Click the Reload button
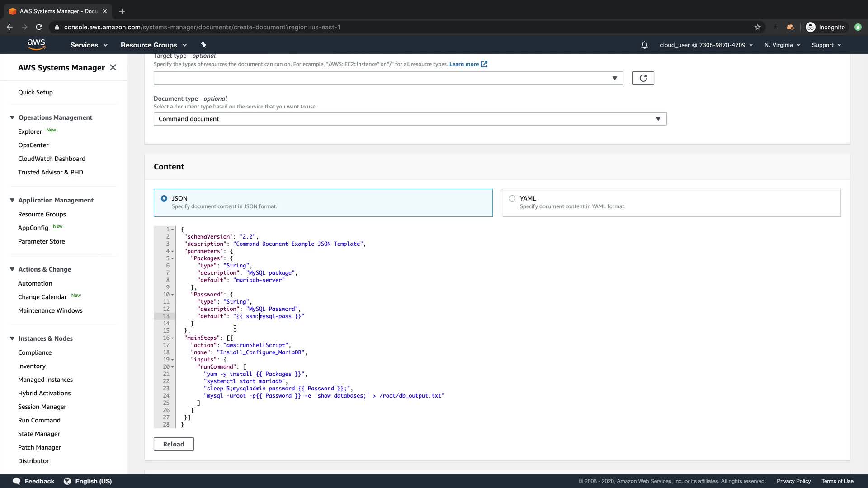The image size is (868, 488). pos(174,444)
